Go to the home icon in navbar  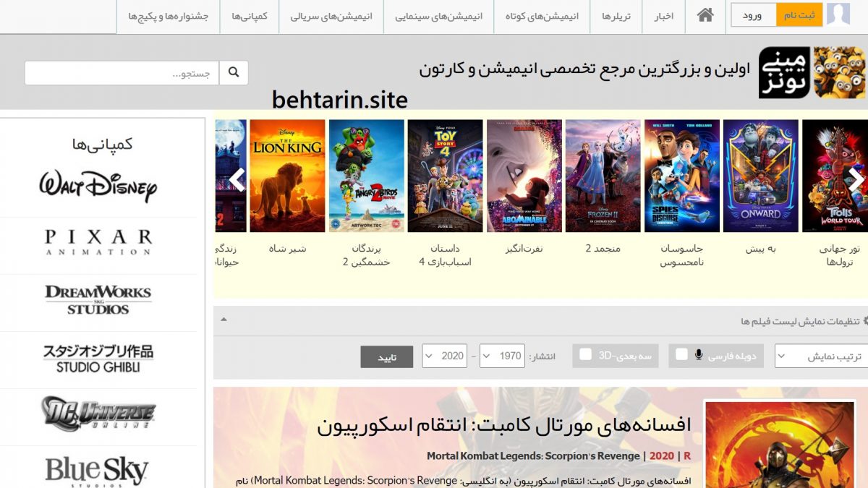pos(705,15)
